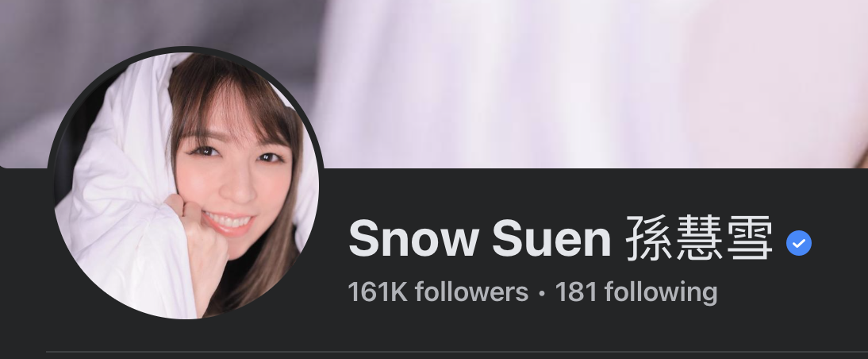The image size is (868, 359).
Task: Click the character 孫 in the name
Action: pos(650,238)
